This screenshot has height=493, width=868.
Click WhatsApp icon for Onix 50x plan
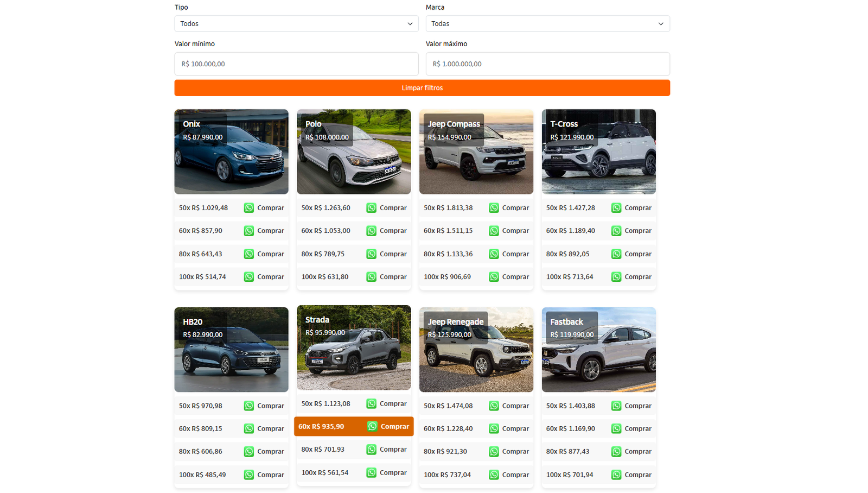click(x=249, y=208)
